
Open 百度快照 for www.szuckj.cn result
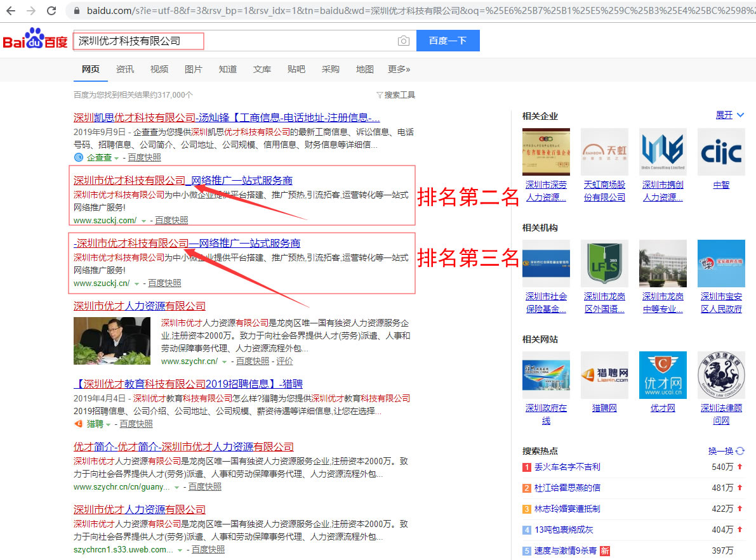164,283
